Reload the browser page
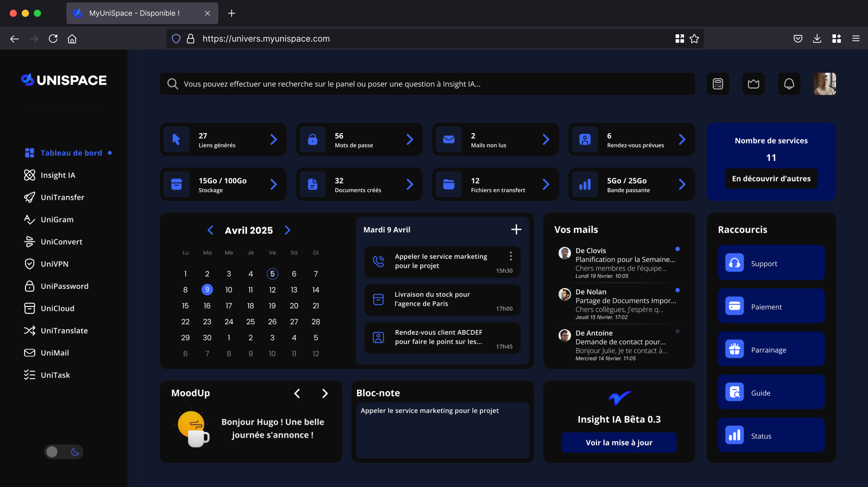Screen dimensions: 868x487 click(53, 39)
